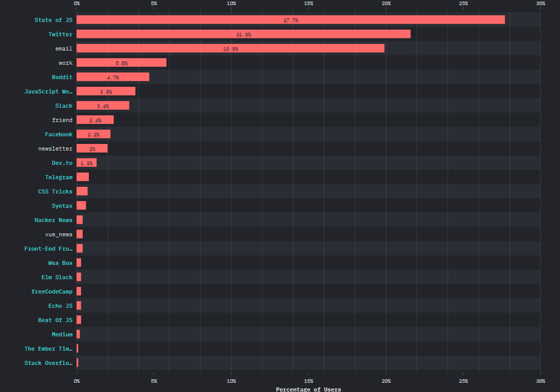
Task: Select the friend 2.4% bar
Action: tap(95, 119)
